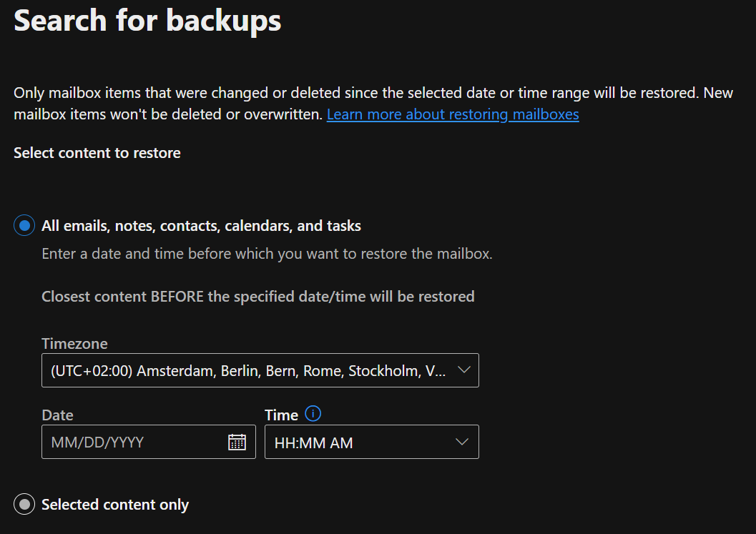The image size is (756, 534).
Task: Choose the Selected content only radio button
Action: pyautogui.click(x=24, y=505)
